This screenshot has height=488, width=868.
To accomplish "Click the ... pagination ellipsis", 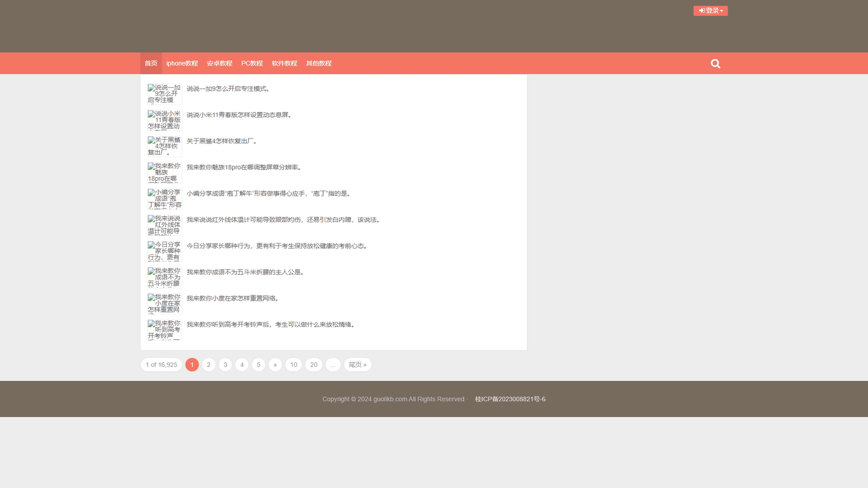I will click(x=333, y=364).
